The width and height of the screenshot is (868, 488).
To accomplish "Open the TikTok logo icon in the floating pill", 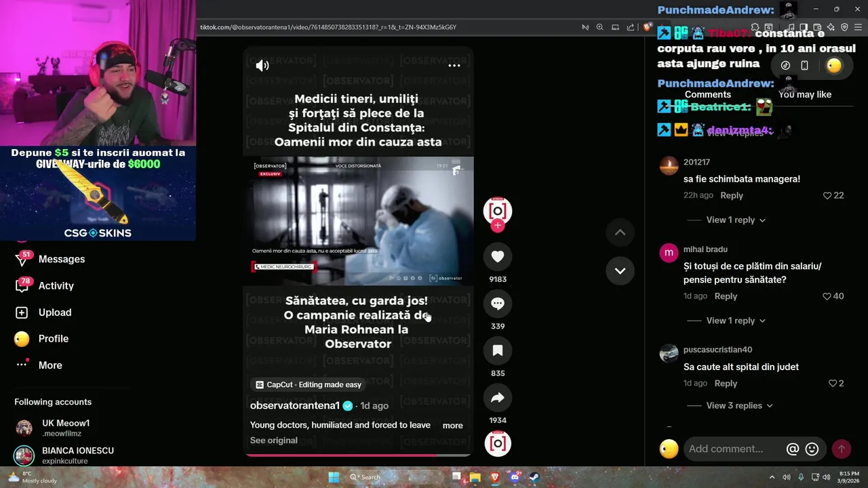I will point(785,66).
